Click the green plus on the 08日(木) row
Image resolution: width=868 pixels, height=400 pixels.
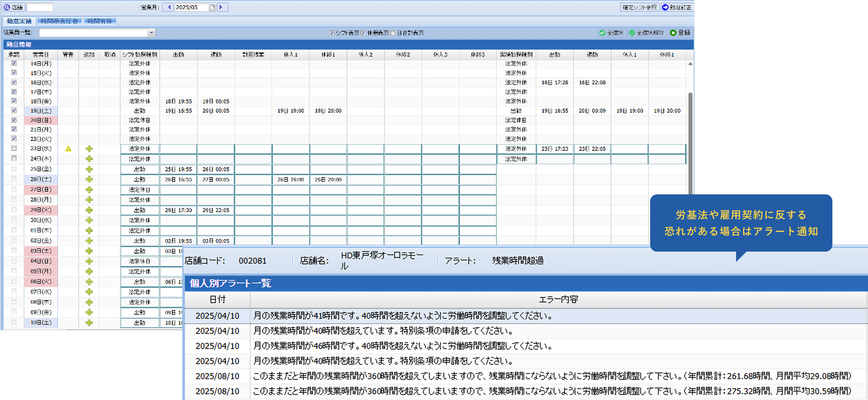click(x=89, y=302)
